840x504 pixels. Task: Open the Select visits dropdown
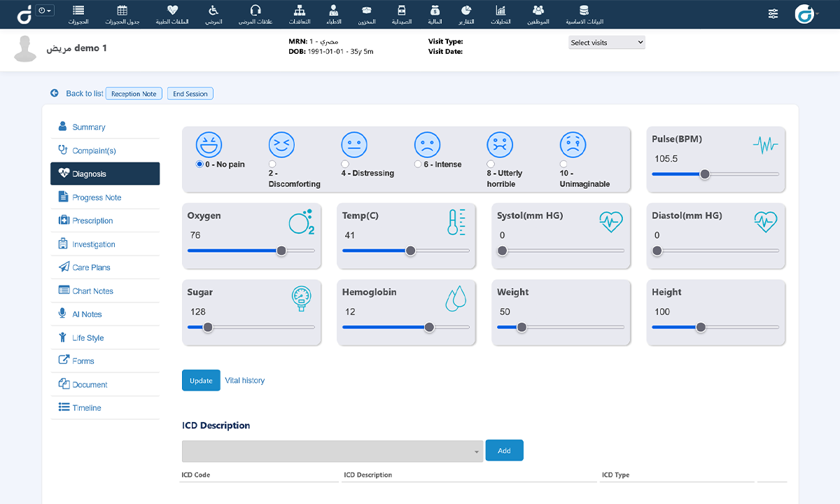[x=606, y=43]
